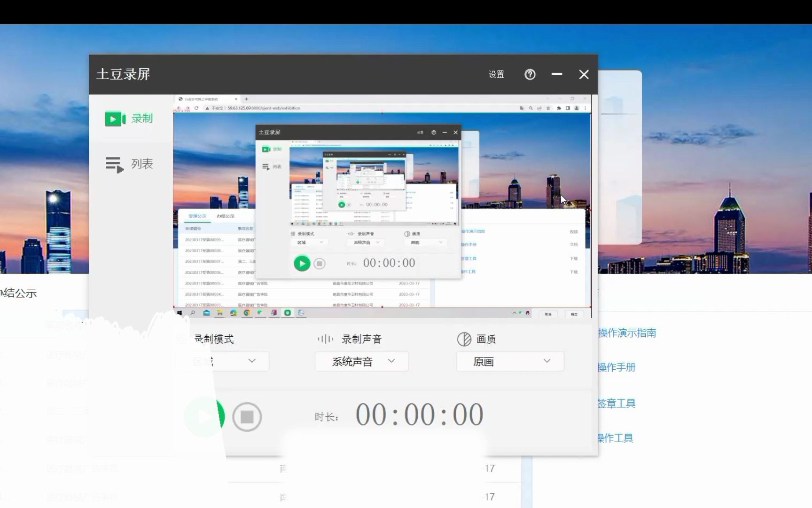This screenshot has width=812, height=508.
Task: Open the 签章工具 link in the browser page
Action: click(616, 404)
